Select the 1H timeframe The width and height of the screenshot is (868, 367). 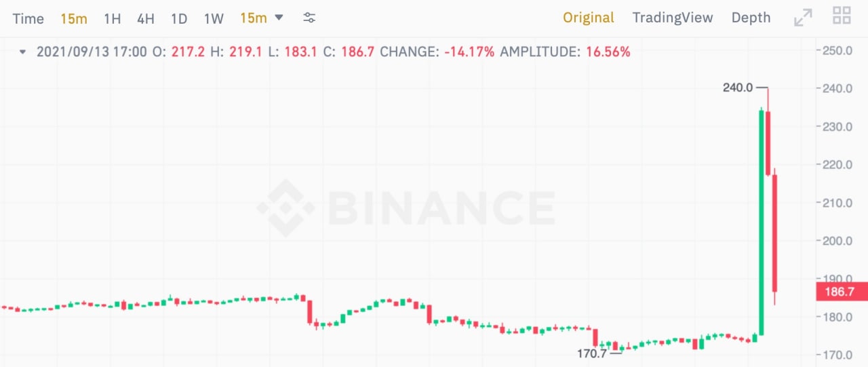113,18
